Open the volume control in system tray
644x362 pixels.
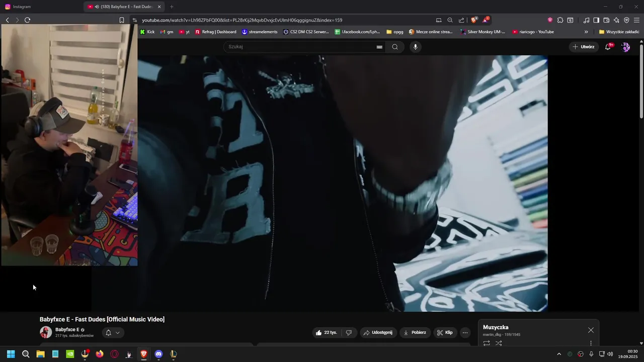pos(610,354)
